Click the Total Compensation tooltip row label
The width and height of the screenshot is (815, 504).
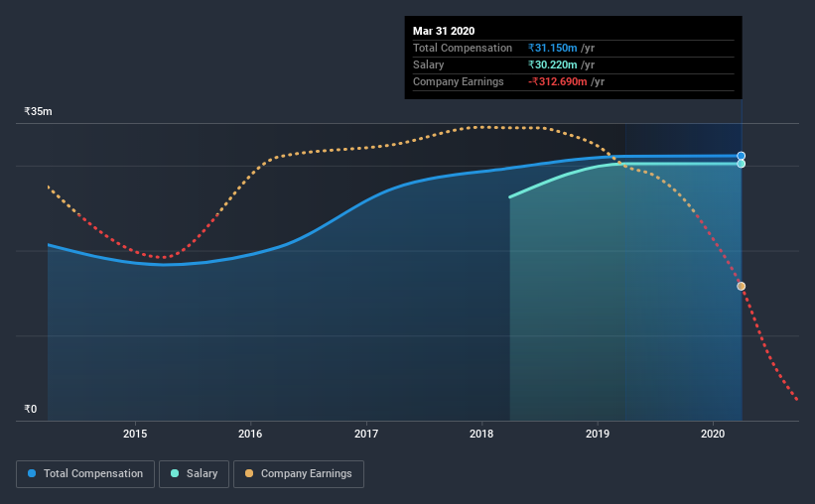tap(463, 48)
